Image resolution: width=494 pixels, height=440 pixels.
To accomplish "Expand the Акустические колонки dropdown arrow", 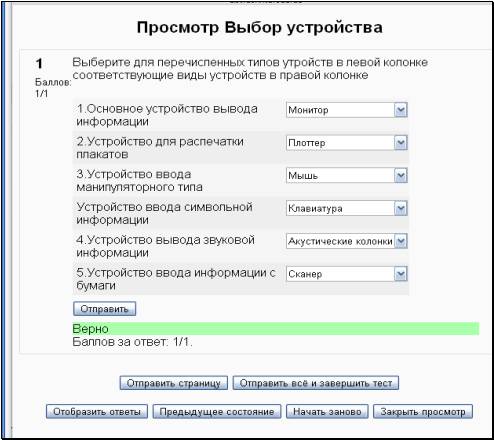I will [401, 241].
